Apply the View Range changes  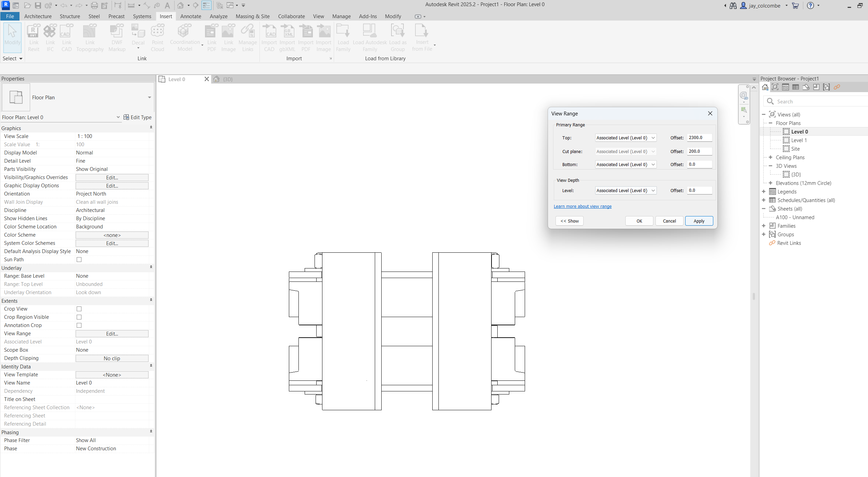coord(699,221)
